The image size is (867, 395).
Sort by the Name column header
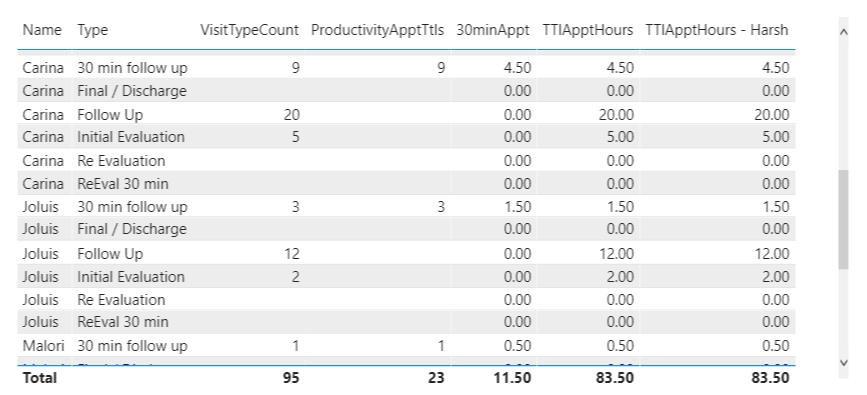pyautogui.click(x=42, y=30)
